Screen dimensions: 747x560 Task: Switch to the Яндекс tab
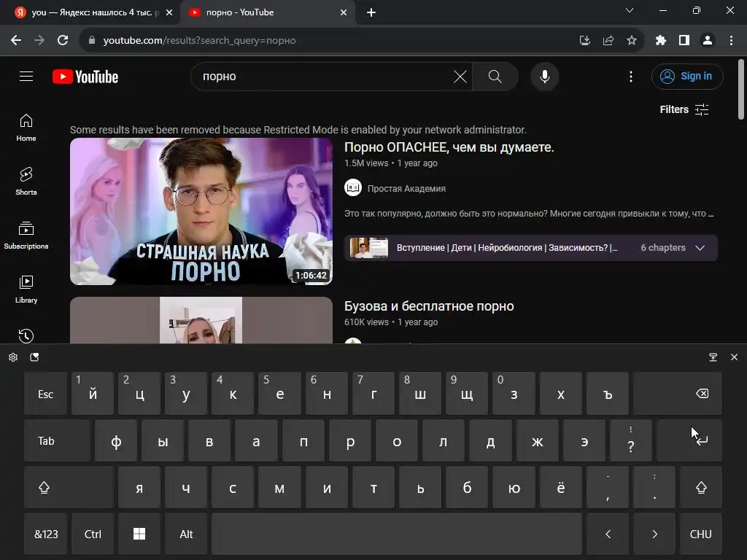90,12
